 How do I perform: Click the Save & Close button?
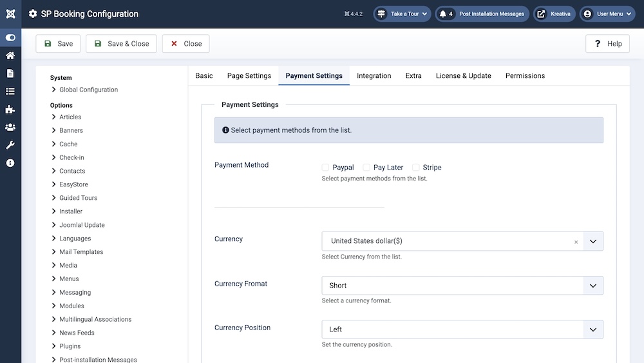coord(122,44)
